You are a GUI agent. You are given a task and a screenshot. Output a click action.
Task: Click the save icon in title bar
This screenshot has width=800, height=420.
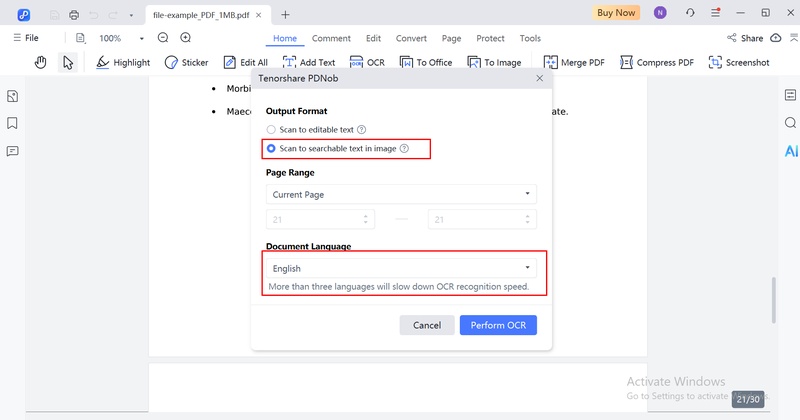click(x=55, y=15)
